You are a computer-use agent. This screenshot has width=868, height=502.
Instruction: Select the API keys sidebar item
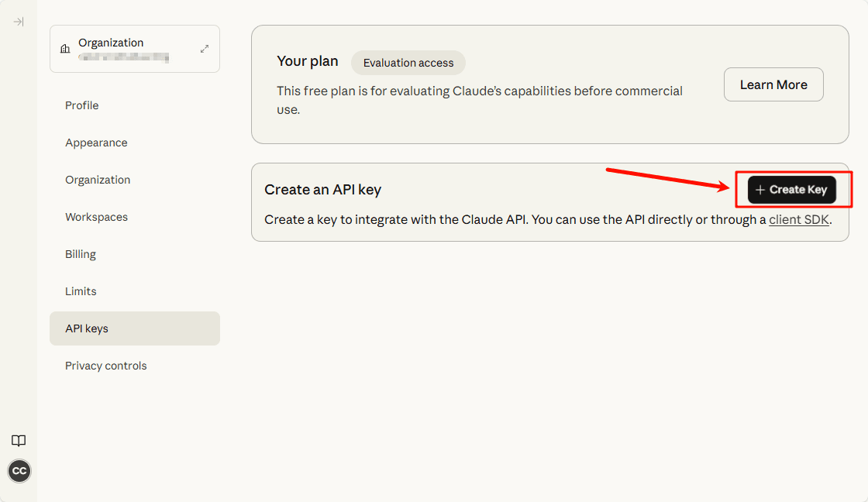(88, 328)
